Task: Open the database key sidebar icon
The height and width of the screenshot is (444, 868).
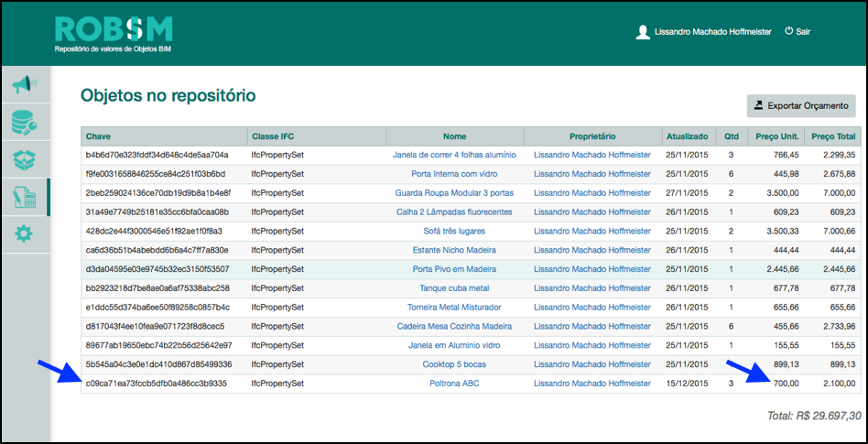Action: tap(25, 122)
